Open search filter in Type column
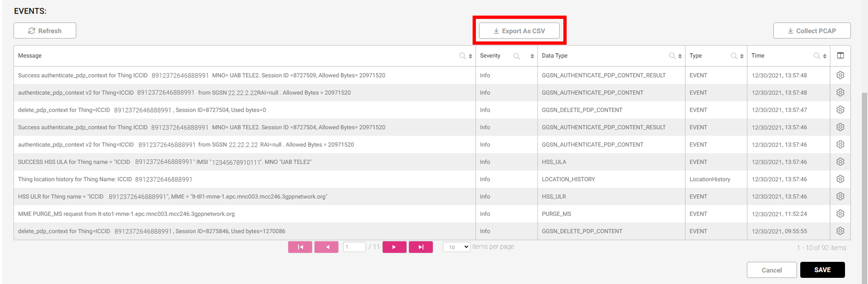The image size is (868, 284). point(734,56)
